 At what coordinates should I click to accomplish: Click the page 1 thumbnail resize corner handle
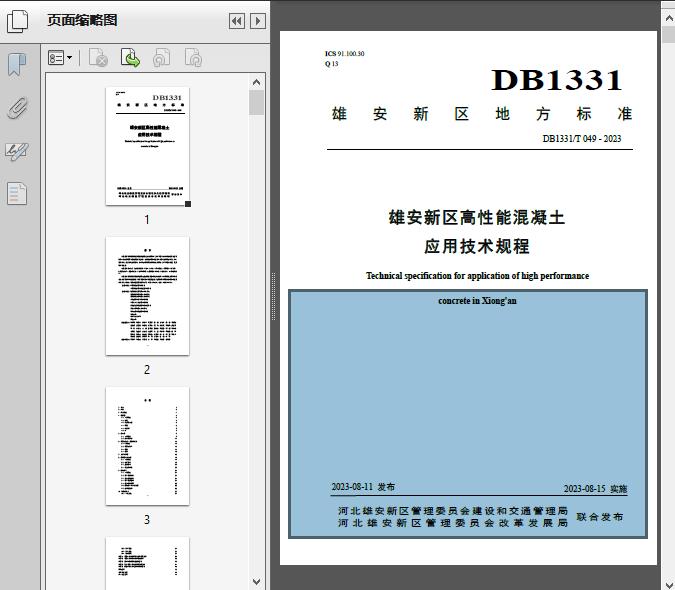188,204
